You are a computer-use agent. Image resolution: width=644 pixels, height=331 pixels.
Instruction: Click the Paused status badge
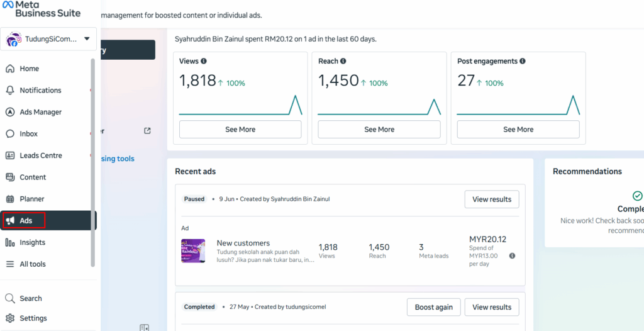(194, 199)
